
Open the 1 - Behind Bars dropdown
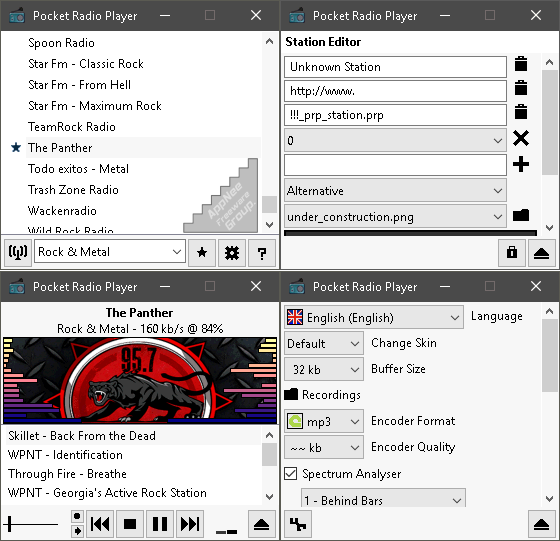coord(384,499)
